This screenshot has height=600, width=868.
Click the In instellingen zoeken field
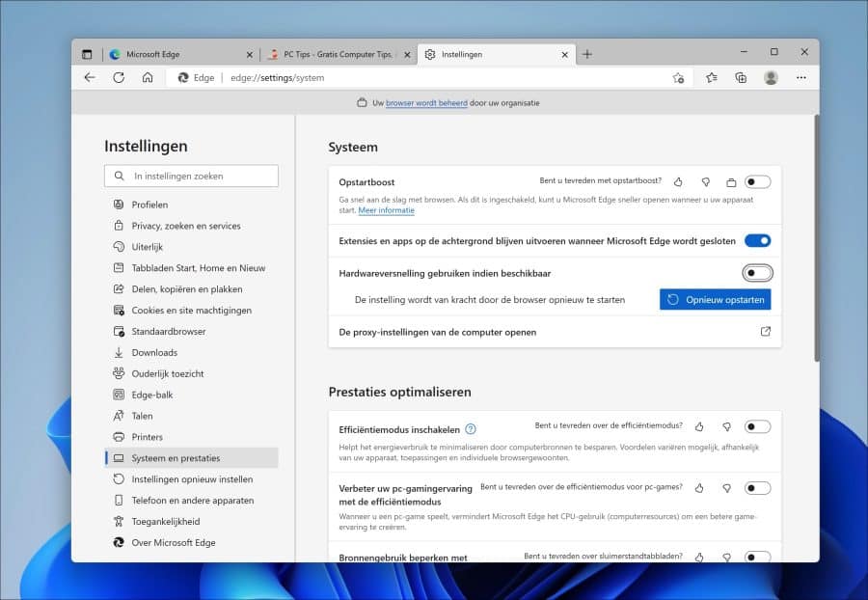point(192,176)
